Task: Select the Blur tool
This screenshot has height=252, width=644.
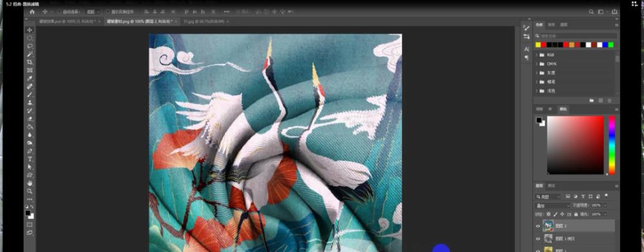Action: click(x=30, y=135)
